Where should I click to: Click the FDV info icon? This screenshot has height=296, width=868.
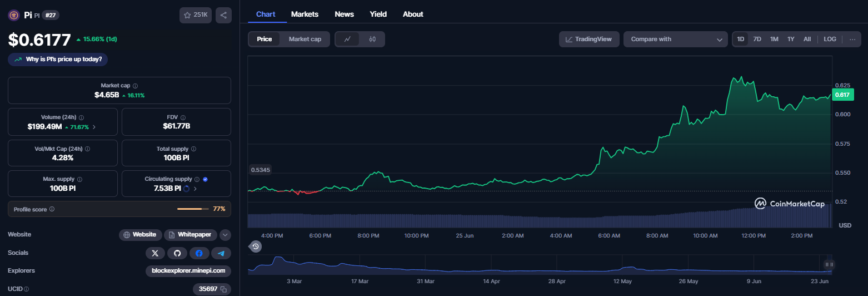183,117
